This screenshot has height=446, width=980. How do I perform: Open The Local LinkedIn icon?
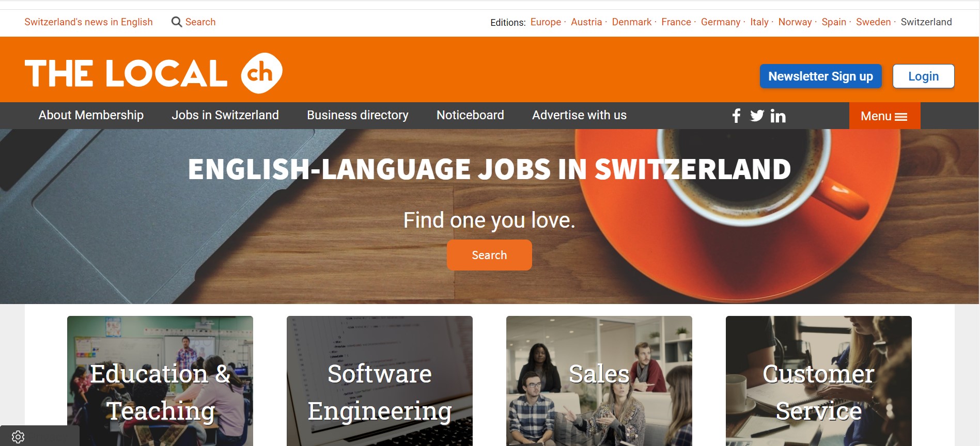(778, 116)
